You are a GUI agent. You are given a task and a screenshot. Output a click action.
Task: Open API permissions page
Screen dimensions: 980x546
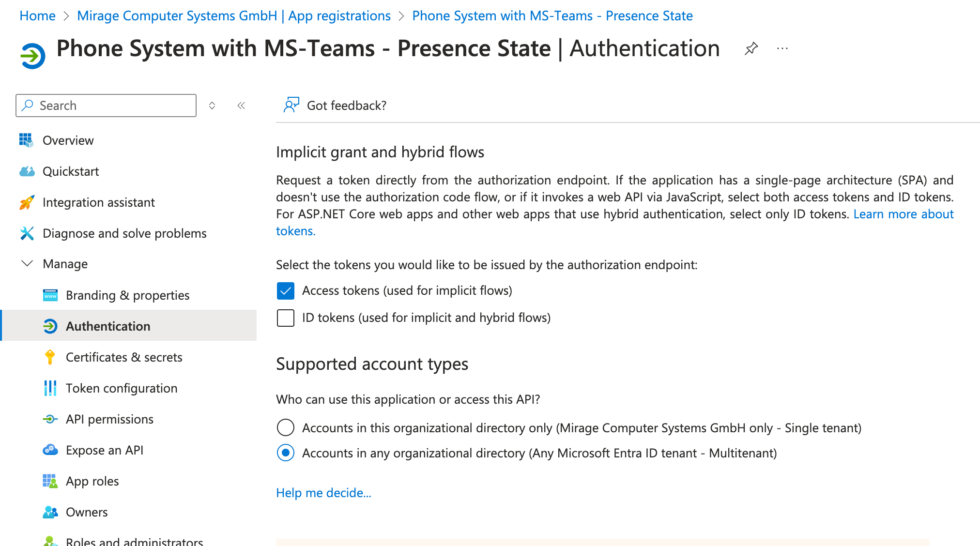(x=109, y=419)
